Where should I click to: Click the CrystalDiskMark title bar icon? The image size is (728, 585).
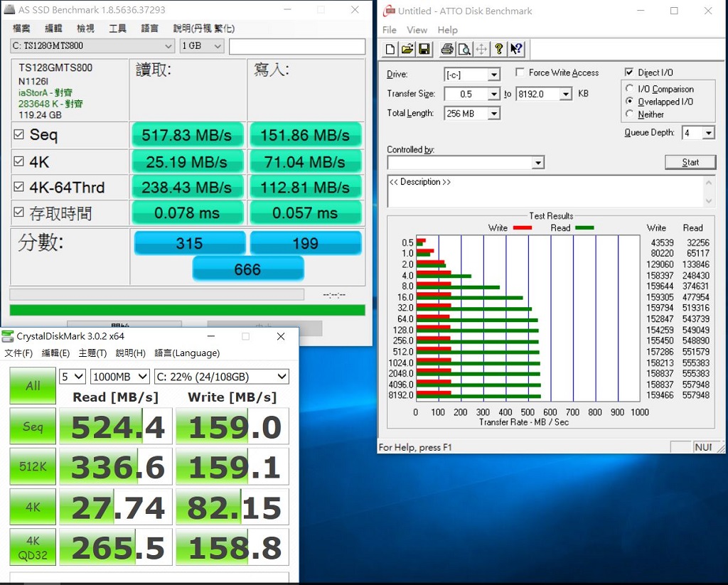(x=8, y=336)
